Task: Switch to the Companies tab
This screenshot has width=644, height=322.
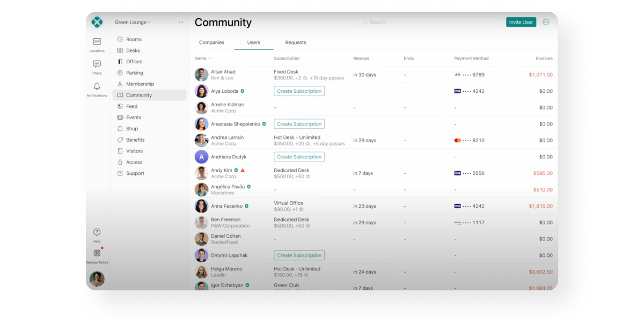Action: (211, 42)
